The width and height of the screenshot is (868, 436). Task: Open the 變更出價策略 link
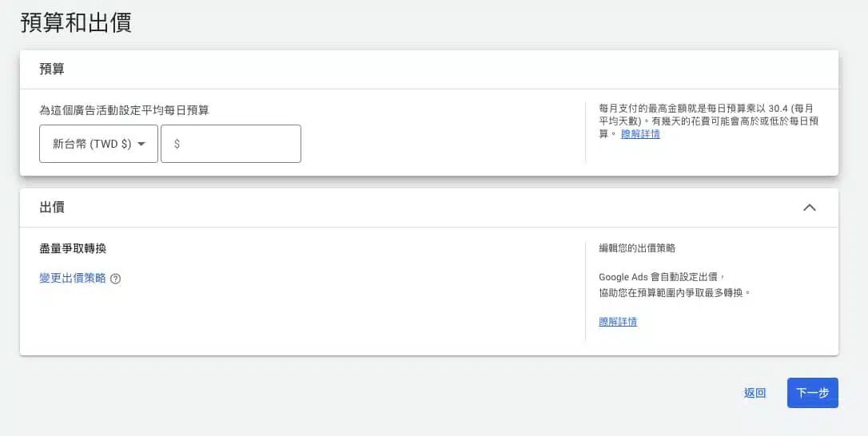point(73,279)
